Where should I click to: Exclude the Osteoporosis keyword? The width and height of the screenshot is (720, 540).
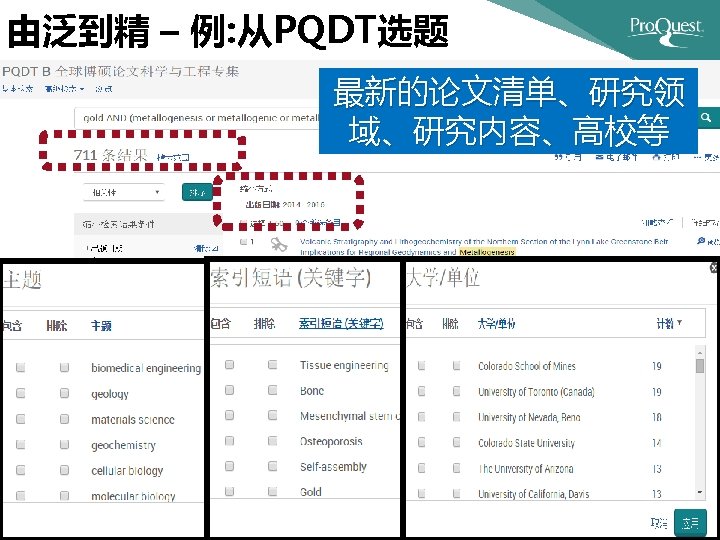click(273, 441)
